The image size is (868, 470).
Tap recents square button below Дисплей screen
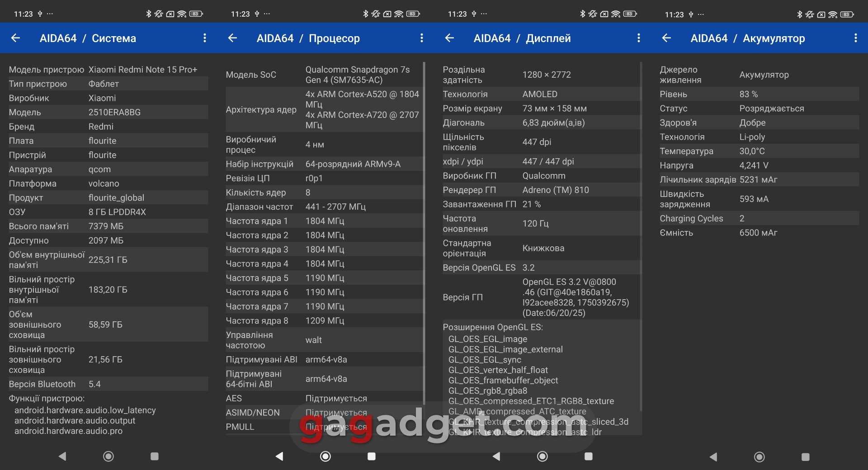(588, 456)
